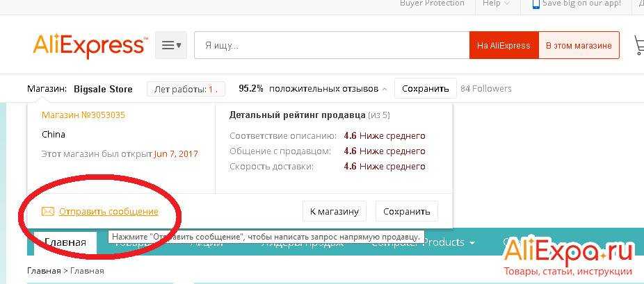Click the shopping cart icon
This screenshot has width=644, height=284.
(x=638, y=46)
